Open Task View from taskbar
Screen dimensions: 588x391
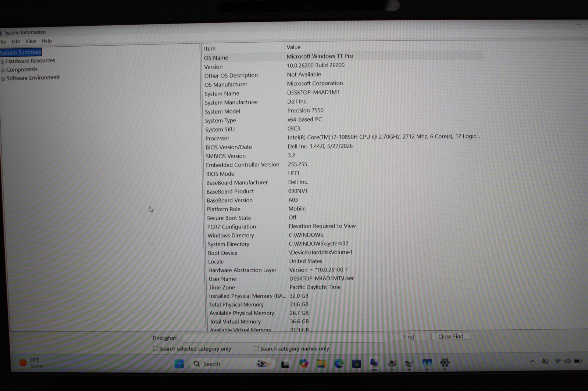point(285,364)
